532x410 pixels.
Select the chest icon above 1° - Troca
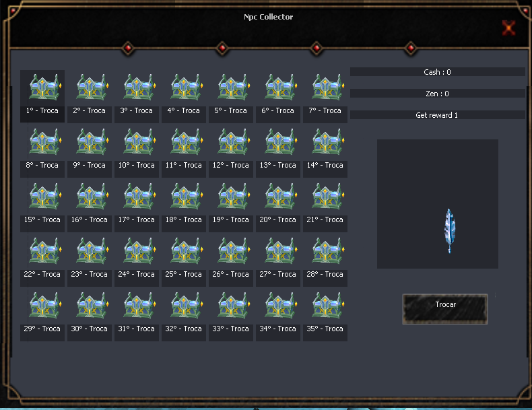click(x=45, y=87)
